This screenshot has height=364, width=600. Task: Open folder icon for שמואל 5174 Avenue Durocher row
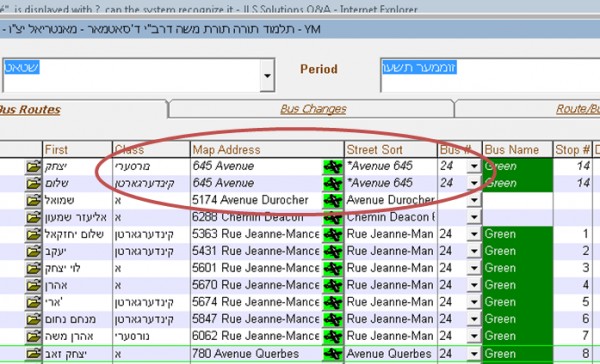pyautogui.click(x=33, y=200)
